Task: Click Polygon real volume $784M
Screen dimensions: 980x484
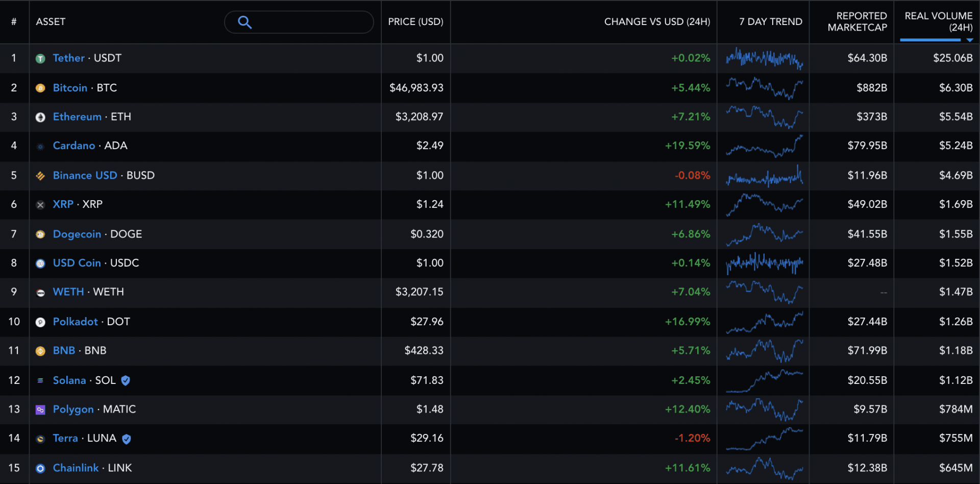Action: pyautogui.click(x=956, y=409)
